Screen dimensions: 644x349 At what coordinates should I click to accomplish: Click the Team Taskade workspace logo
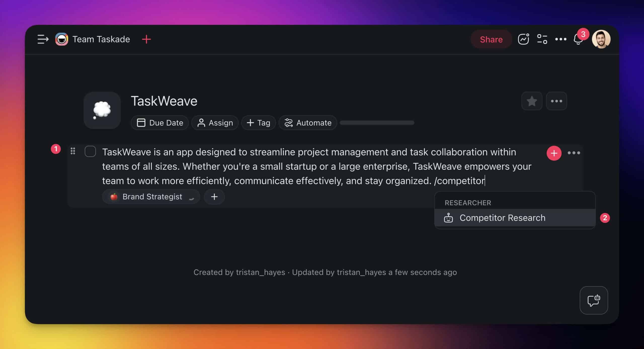(62, 39)
